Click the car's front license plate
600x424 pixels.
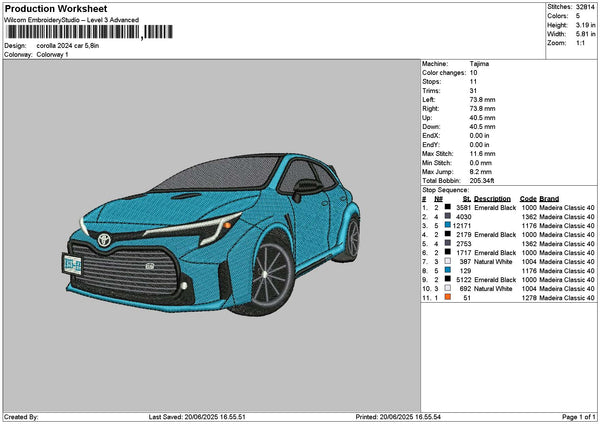pyautogui.click(x=73, y=263)
